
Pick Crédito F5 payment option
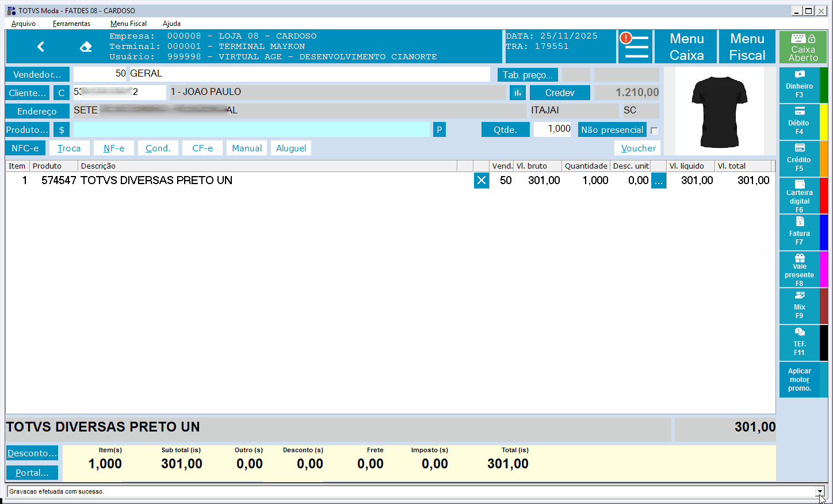(x=800, y=158)
